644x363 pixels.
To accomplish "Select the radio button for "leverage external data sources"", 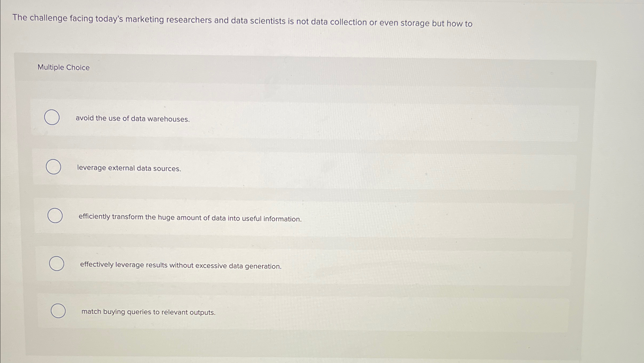I will (x=53, y=167).
